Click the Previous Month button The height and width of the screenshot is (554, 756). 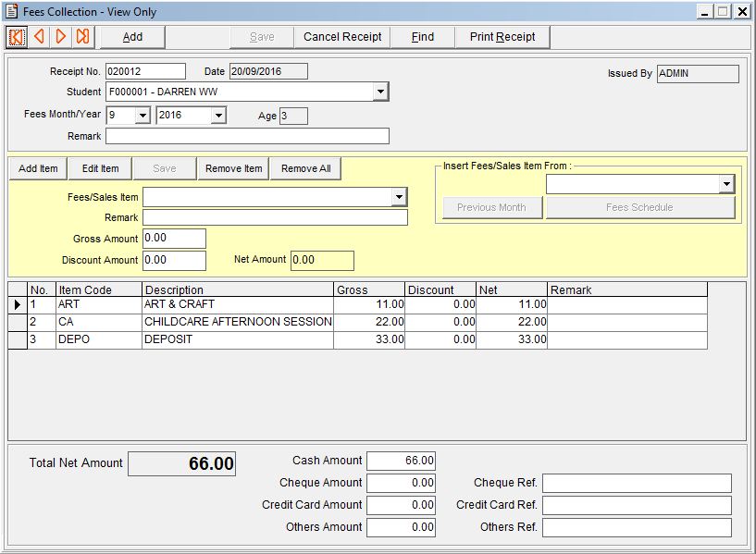[x=491, y=207]
